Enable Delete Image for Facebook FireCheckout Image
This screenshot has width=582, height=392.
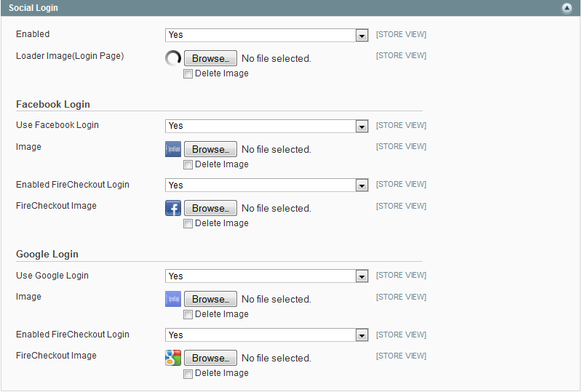(x=188, y=224)
